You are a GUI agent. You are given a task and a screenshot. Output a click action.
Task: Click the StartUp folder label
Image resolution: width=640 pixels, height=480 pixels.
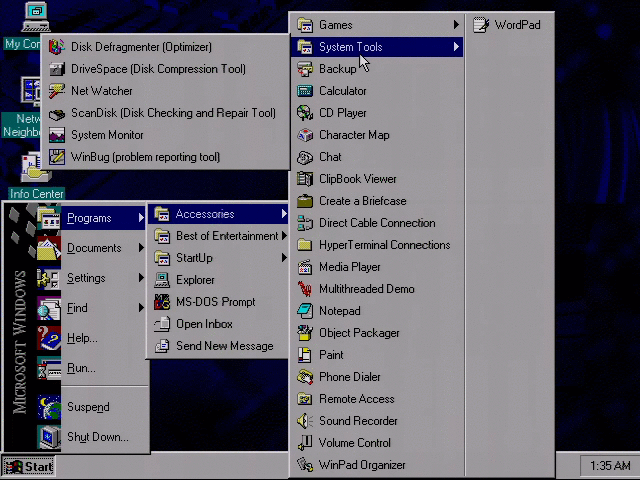[194, 258]
